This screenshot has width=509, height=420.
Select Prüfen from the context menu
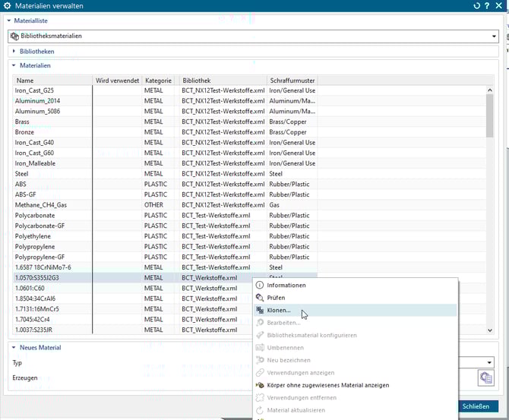point(276,298)
